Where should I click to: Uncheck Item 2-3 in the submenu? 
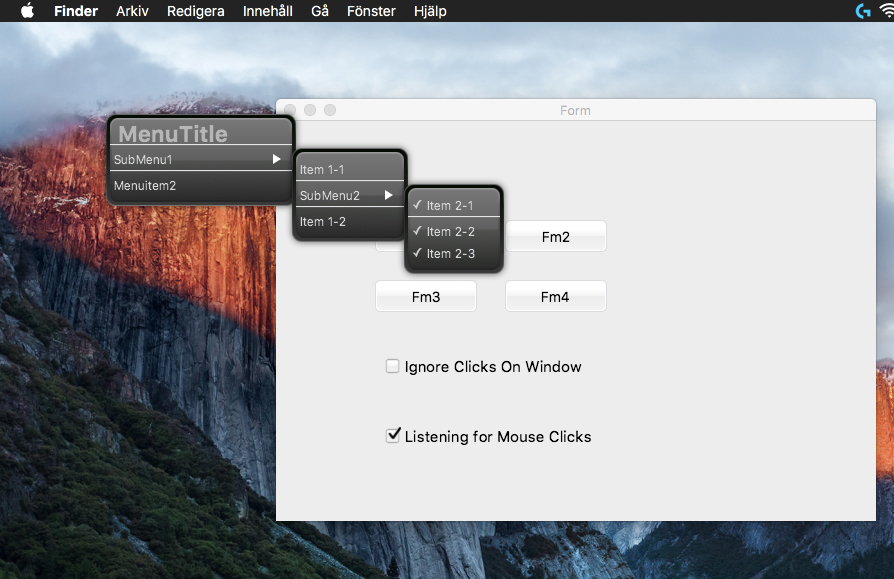(453, 254)
